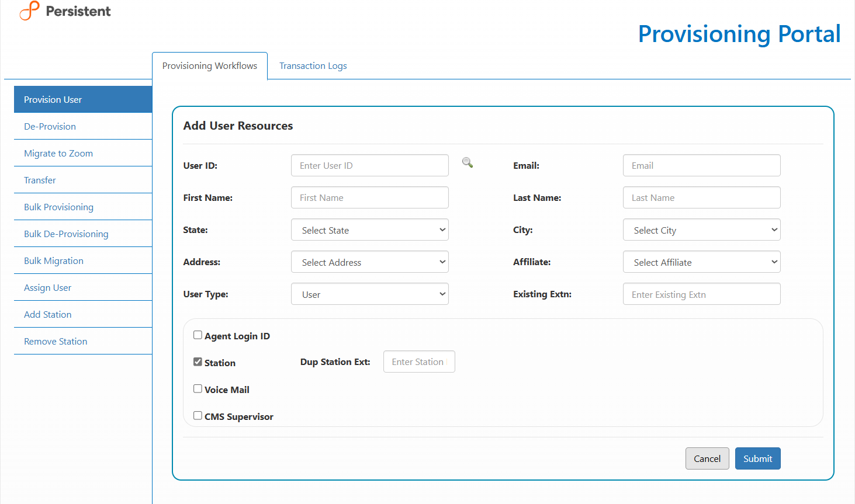Open Bulk Provisioning in the sidebar
Screen dimensions: 855x504
[x=83, y=207]
